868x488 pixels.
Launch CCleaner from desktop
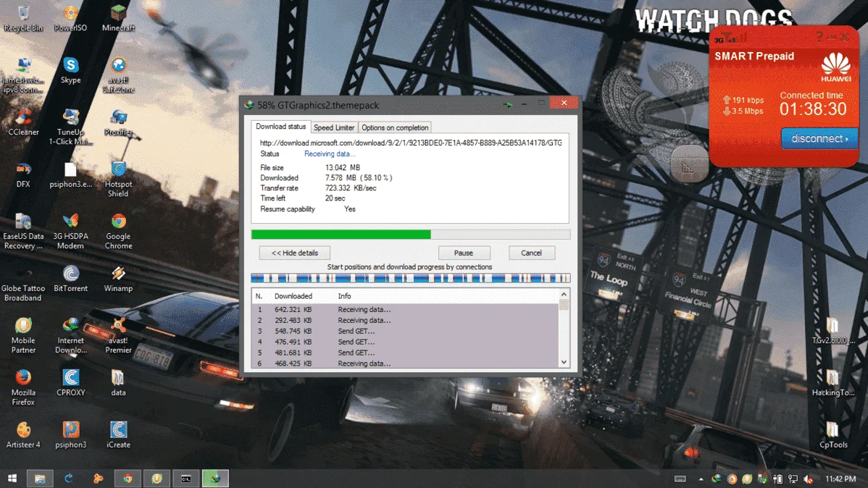point(23,122)
